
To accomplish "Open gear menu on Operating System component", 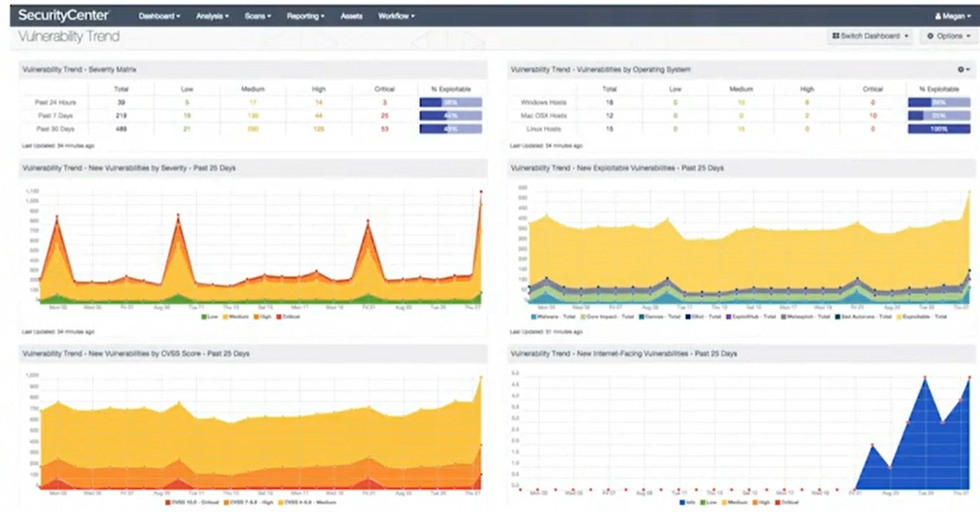I will click(963, 70).
